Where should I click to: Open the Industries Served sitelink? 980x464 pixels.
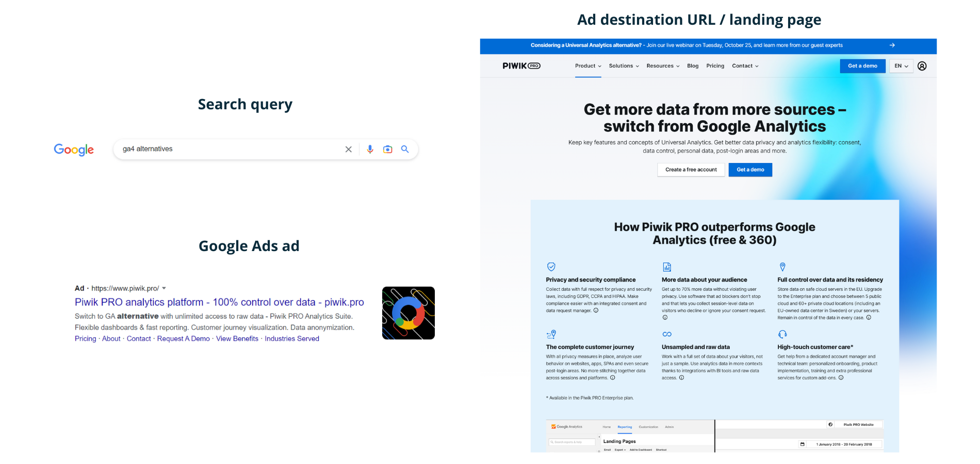pos(292,339)
